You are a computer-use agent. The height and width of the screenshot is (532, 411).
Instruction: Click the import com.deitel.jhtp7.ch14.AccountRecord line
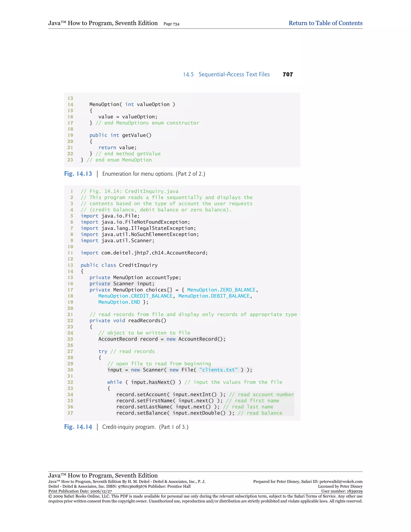pyautogui.click(x=144, y=253)
